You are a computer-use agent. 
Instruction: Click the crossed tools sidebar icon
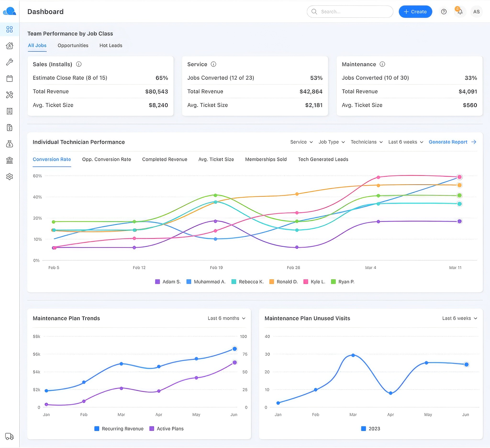click(x=10, y=95)
